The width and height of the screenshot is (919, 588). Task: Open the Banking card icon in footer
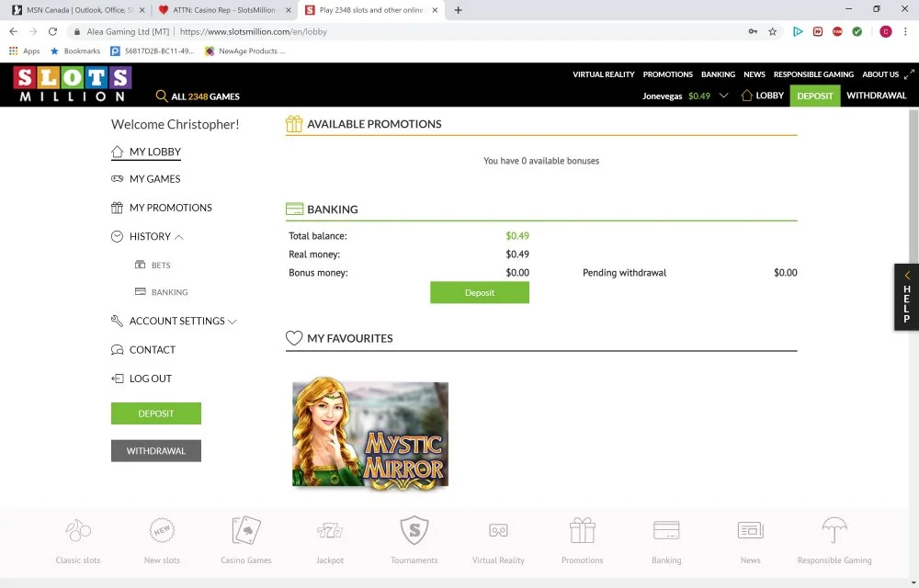666,530
